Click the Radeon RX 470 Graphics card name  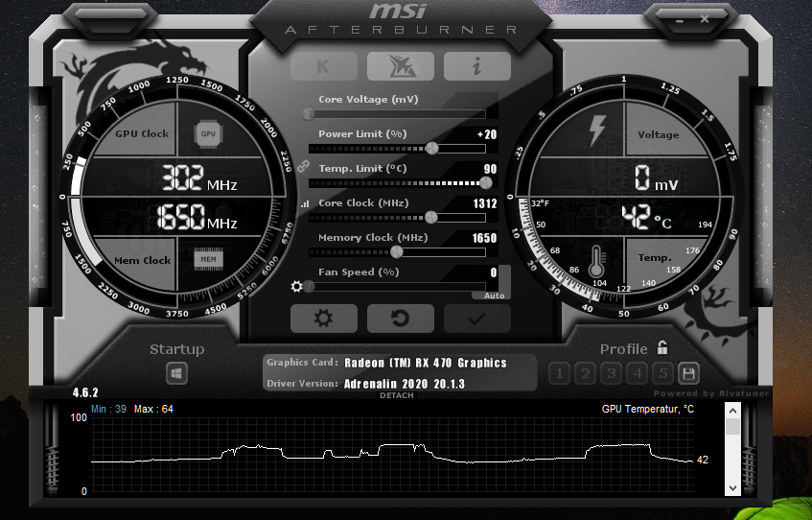[x=426, y=363]
